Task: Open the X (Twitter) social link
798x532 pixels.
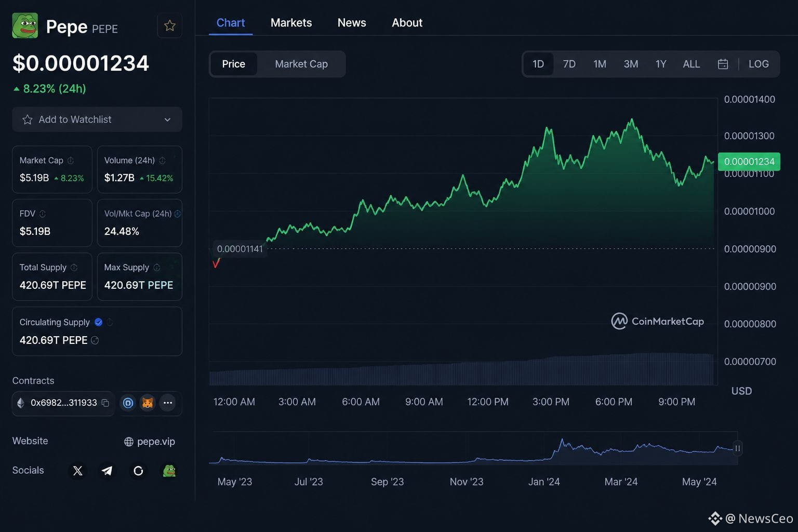Action: click(77, 471)
